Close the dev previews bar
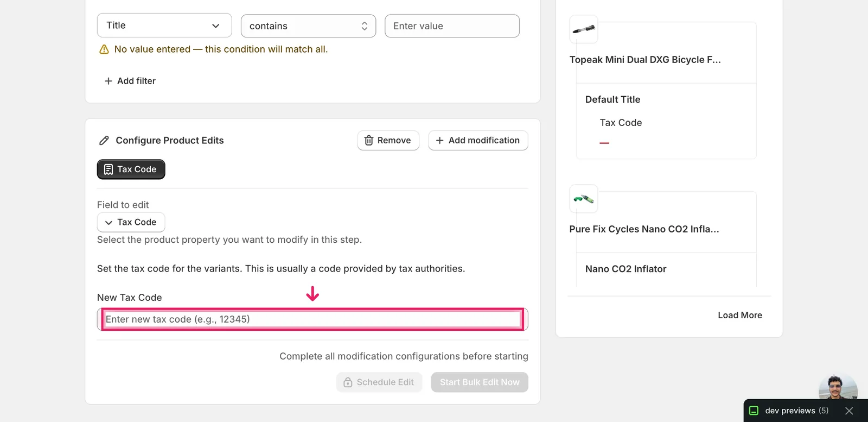This screenshot has width=868, height=422. (x=849, y=411)
